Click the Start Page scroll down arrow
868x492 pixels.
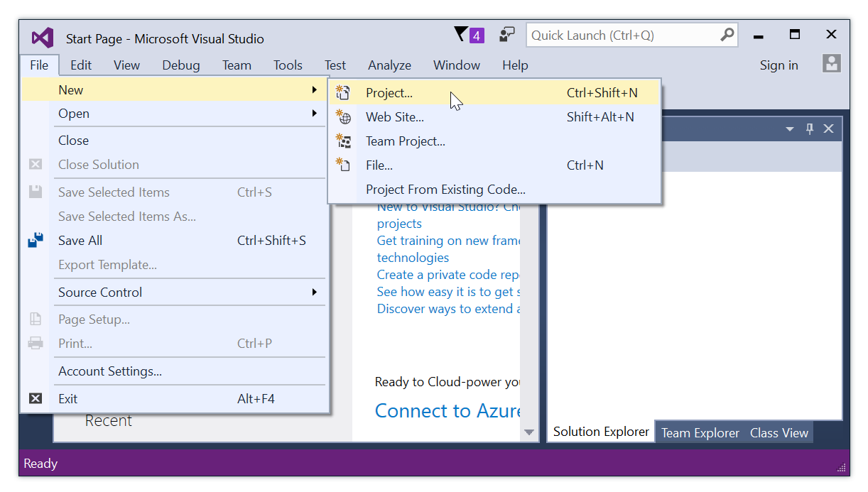(528, 432)
